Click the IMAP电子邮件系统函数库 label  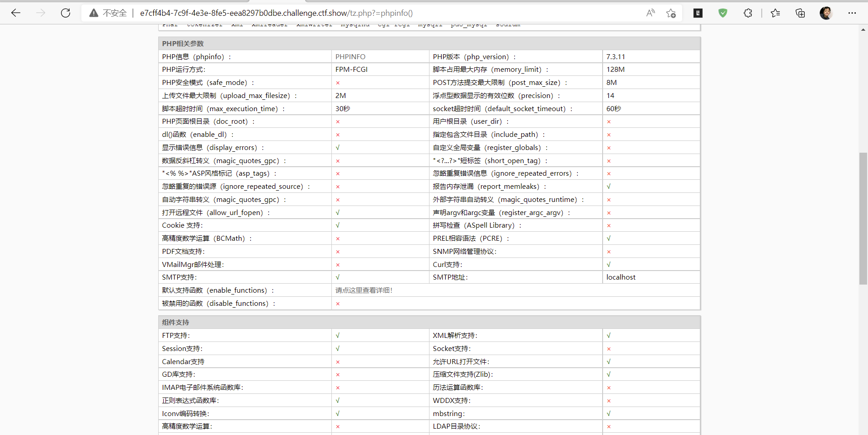(x=203, y=388)
